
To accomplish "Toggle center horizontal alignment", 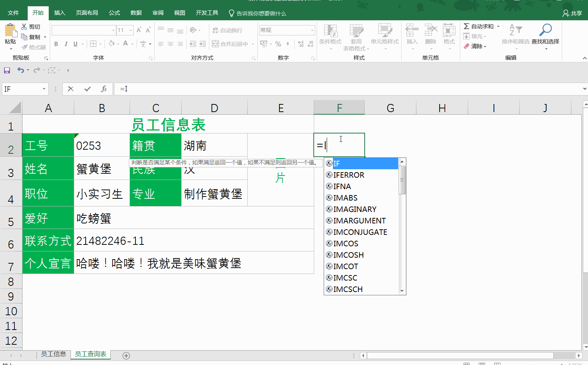I will click(x=171, y=44).
